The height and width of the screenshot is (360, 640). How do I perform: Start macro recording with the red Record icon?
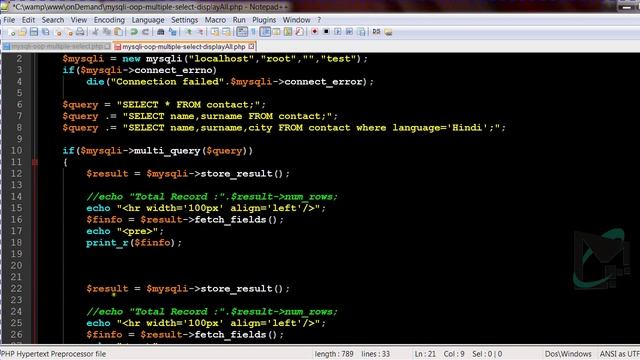pyautogui.click(x=314, y=32)
